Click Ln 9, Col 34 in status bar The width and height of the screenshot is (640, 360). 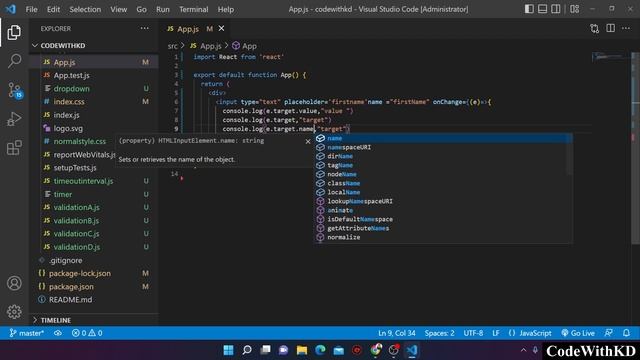pyautogui.click(x=396, y=333)
